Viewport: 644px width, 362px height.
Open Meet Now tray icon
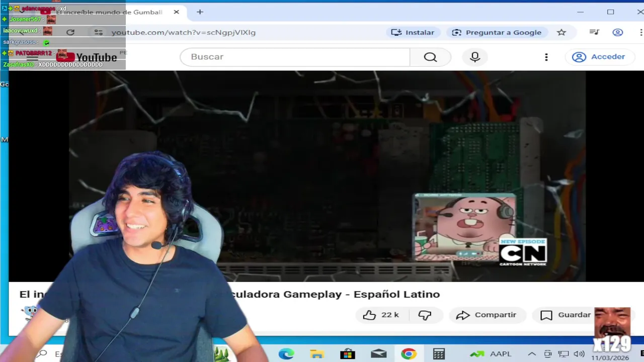(x=548, y=354)
